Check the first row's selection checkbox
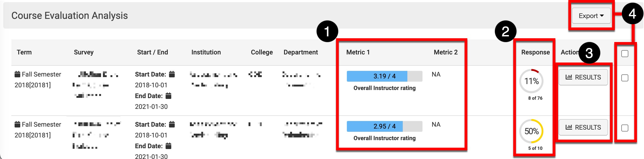 pyautogui.click(x=625, y=78)
